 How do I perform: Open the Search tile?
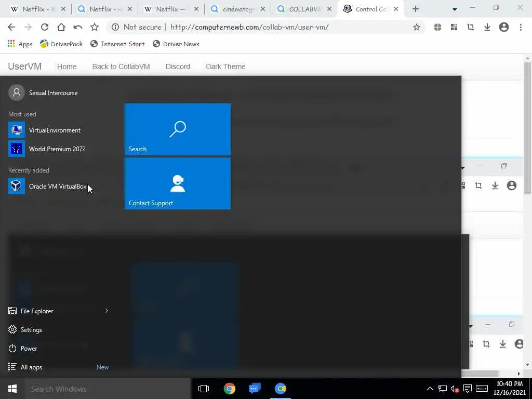pyautogui.click(x=178, y=129)
